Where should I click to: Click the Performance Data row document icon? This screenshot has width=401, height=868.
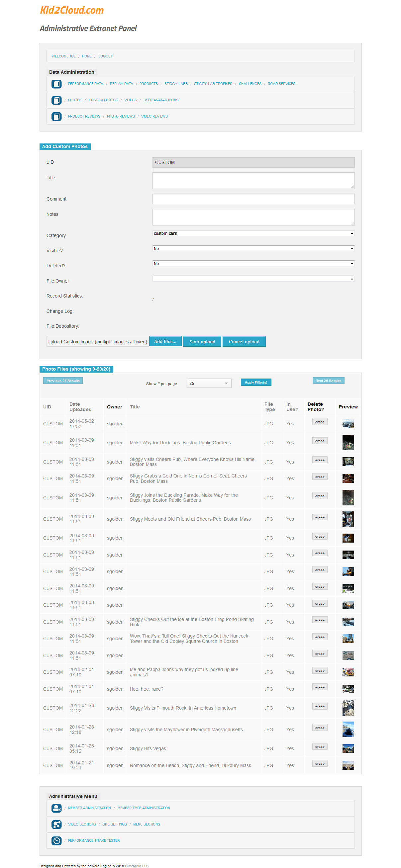(x=56, y=84)
